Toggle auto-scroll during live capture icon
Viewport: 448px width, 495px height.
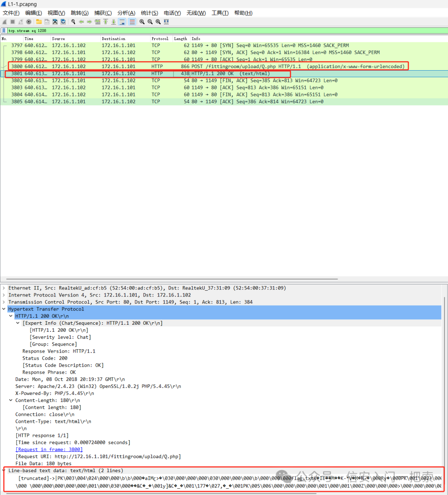[x=122, y=22]
